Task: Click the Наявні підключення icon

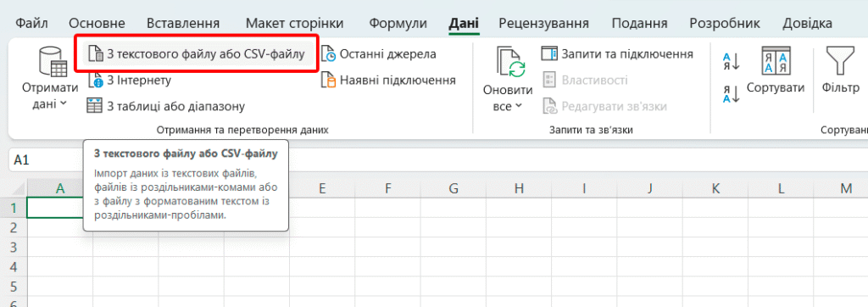Action: point(328,81)
